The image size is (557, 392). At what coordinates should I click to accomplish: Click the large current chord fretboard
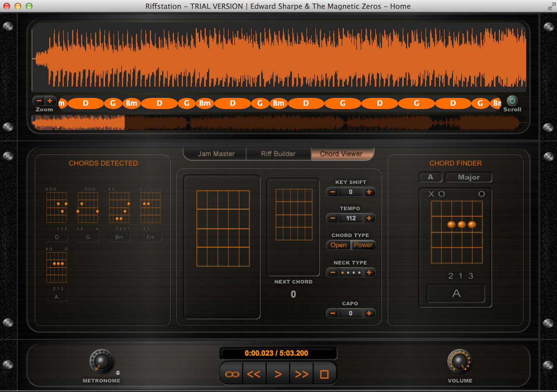pyautogui.click(x=223, y=228)
